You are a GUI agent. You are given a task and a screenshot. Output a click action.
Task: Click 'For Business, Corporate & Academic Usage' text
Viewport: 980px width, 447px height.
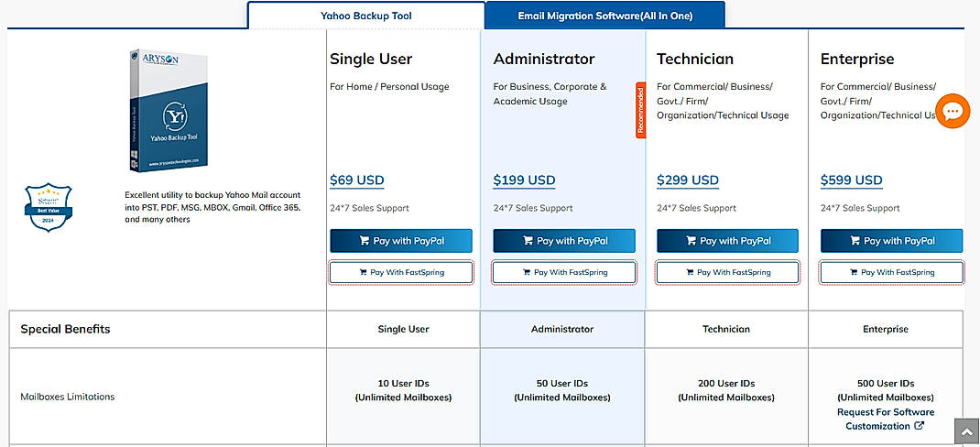point(550,93)
